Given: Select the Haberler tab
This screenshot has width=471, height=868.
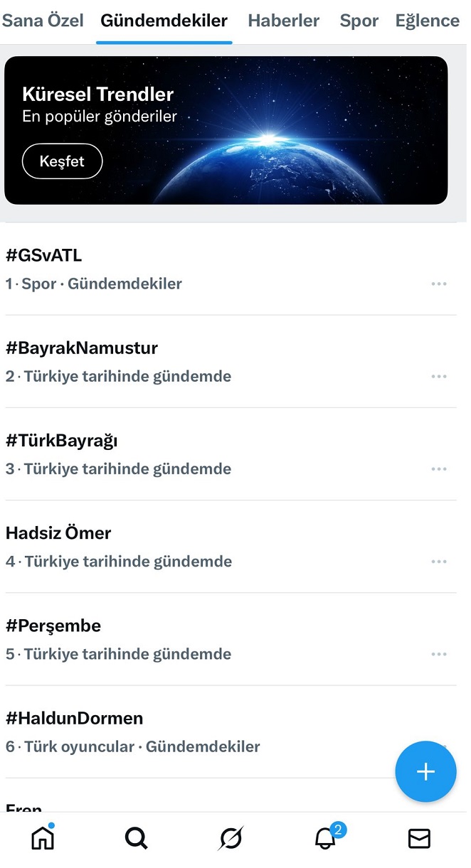Looking at the screenshot, I should tap(283, 21).
